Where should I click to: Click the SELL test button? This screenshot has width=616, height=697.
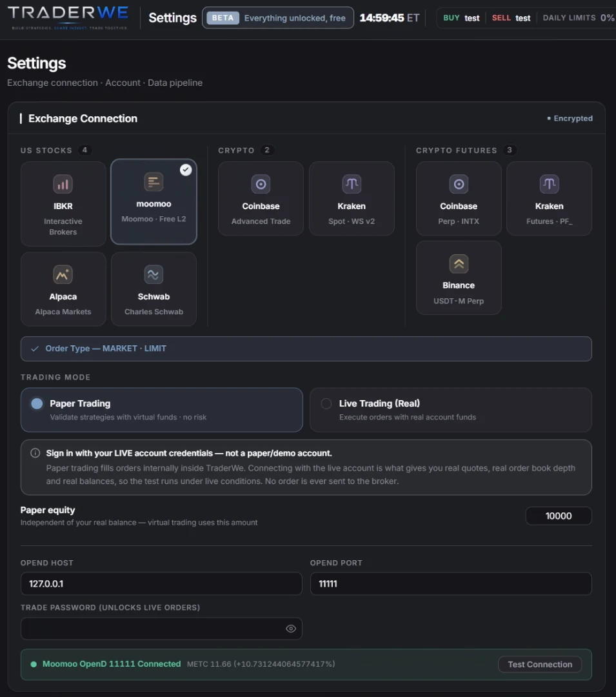[x=512, y=18]
